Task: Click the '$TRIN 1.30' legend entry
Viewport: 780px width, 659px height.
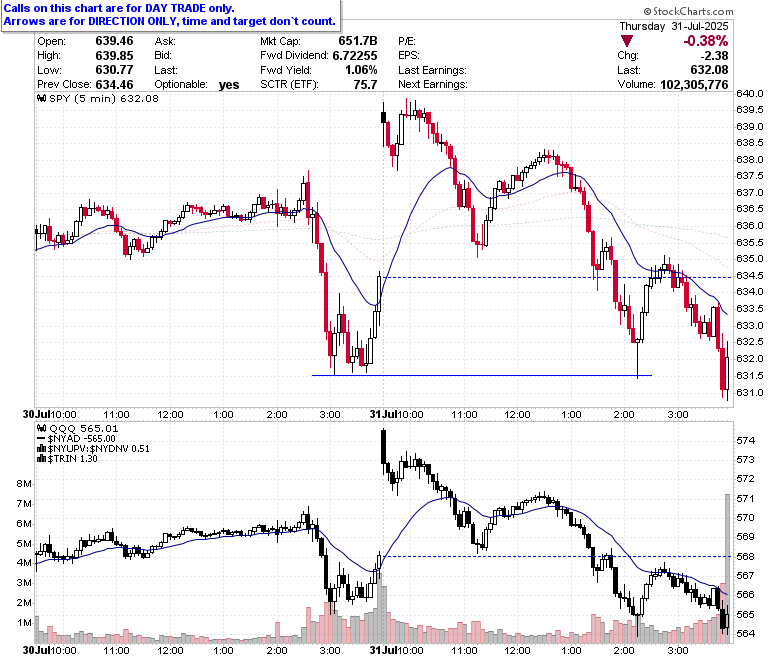Action: click(73, 459)
